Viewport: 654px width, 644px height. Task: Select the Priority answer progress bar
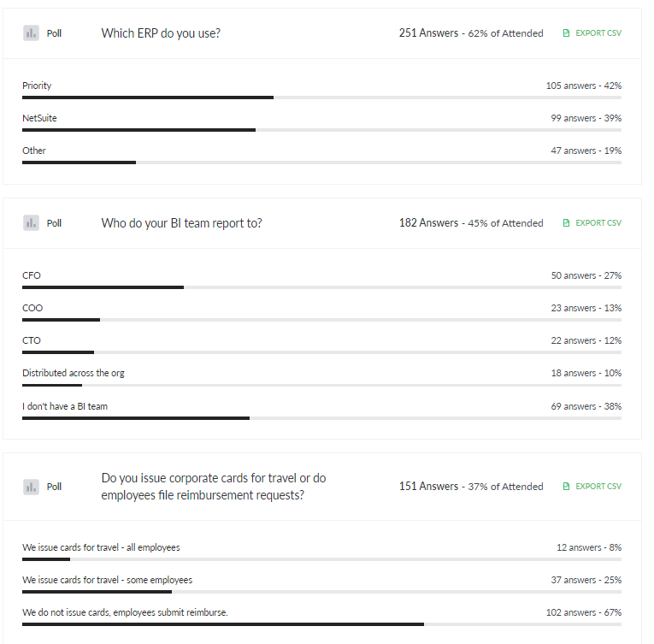click(321, 97)
